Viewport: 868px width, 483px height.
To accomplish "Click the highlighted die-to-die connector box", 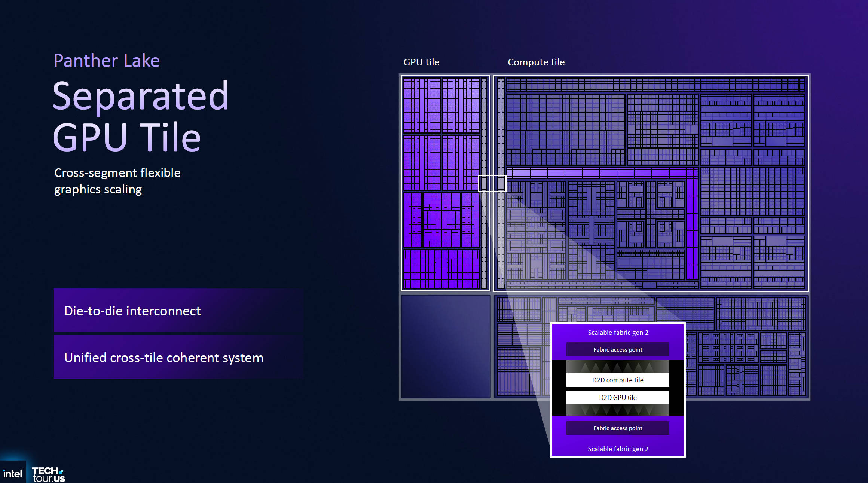I will tap(492, 183).
